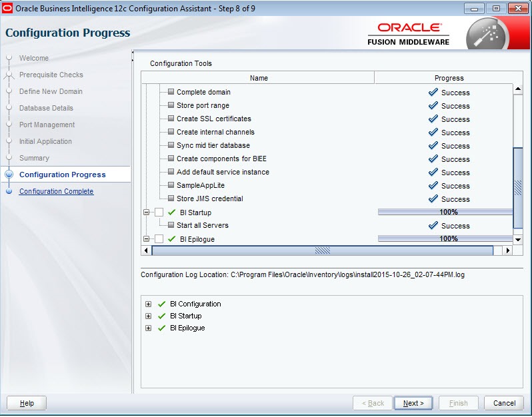532x417 pixels.
Task: Expand BI Startup in lower log tree
Action: tap(148, 316)
